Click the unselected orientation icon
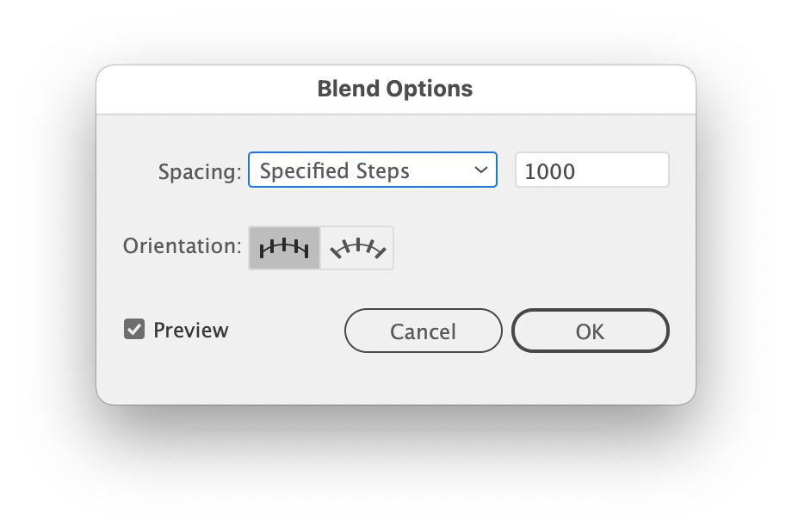Image resolution: width=792 pixels, height=532 pixels. [x=357, y=248]
